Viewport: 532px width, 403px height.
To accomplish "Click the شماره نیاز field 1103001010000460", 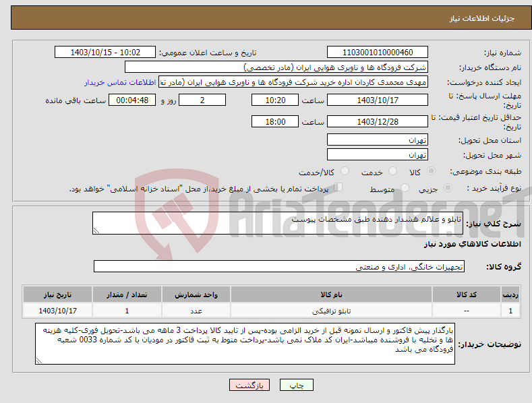I will click(x=378, y=53).
